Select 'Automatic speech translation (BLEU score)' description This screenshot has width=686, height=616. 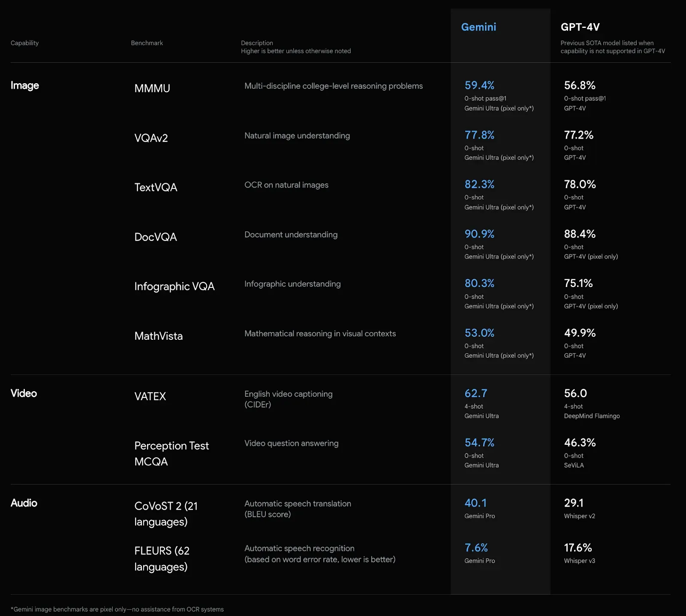[298, 509]
